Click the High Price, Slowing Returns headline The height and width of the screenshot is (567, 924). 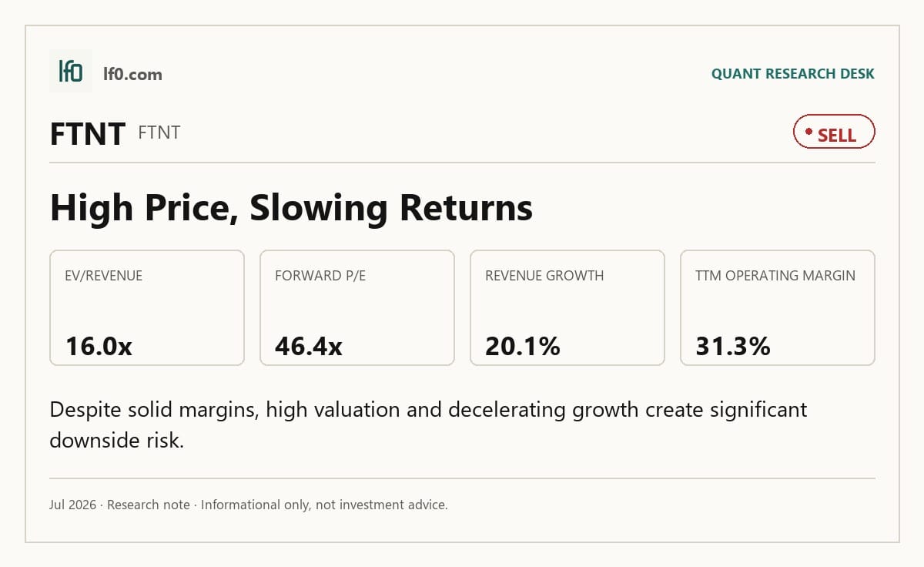[x=291, y=208]
